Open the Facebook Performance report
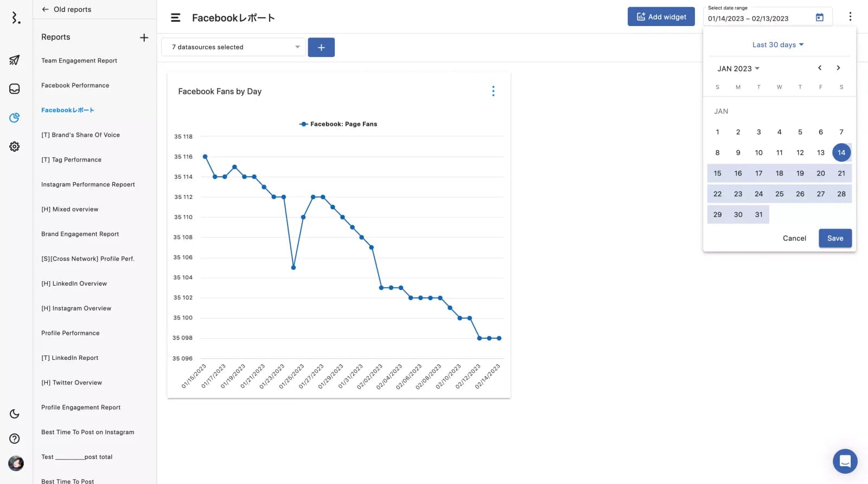868x484 pixels. (x=75, y=86)
